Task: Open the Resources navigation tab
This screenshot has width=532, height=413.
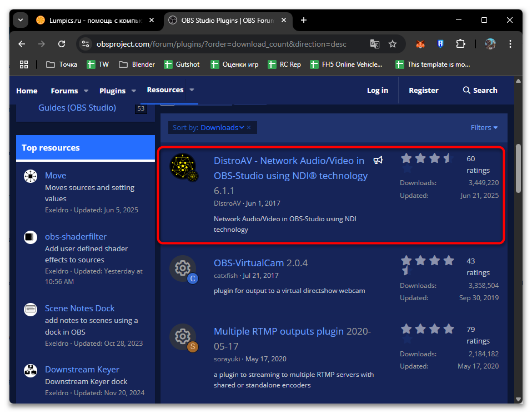Action: tap(165, 90)
